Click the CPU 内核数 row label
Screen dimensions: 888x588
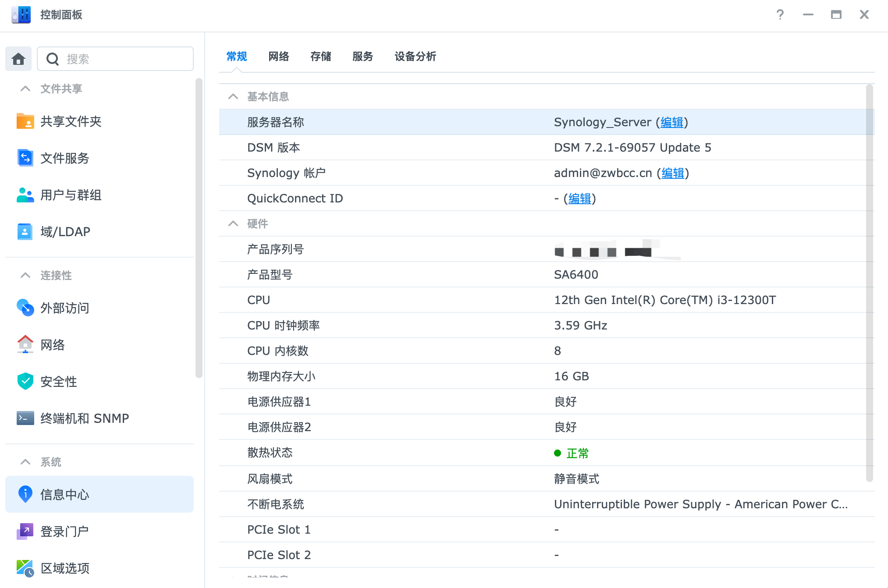click(x=278, y=351)
